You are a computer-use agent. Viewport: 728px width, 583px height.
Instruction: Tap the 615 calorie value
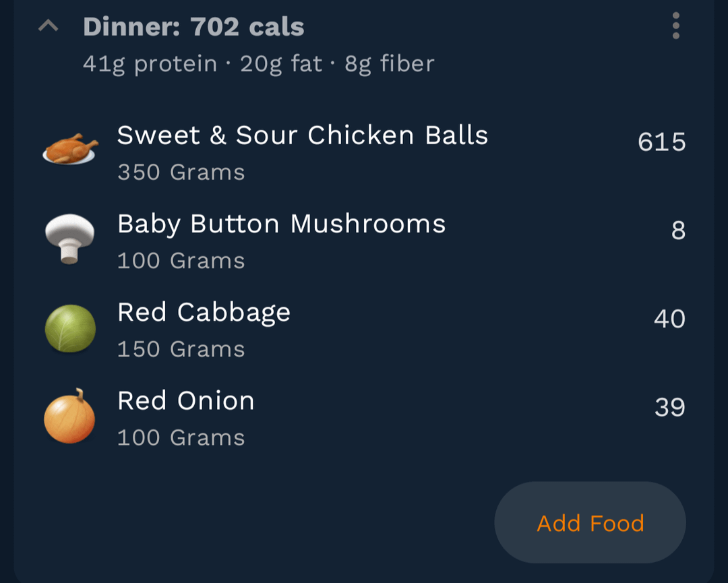click(x=661, y=142)
